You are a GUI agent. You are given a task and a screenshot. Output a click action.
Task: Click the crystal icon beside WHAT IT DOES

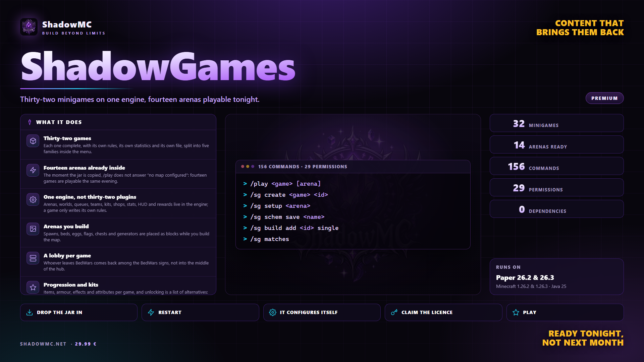[30, 122]
